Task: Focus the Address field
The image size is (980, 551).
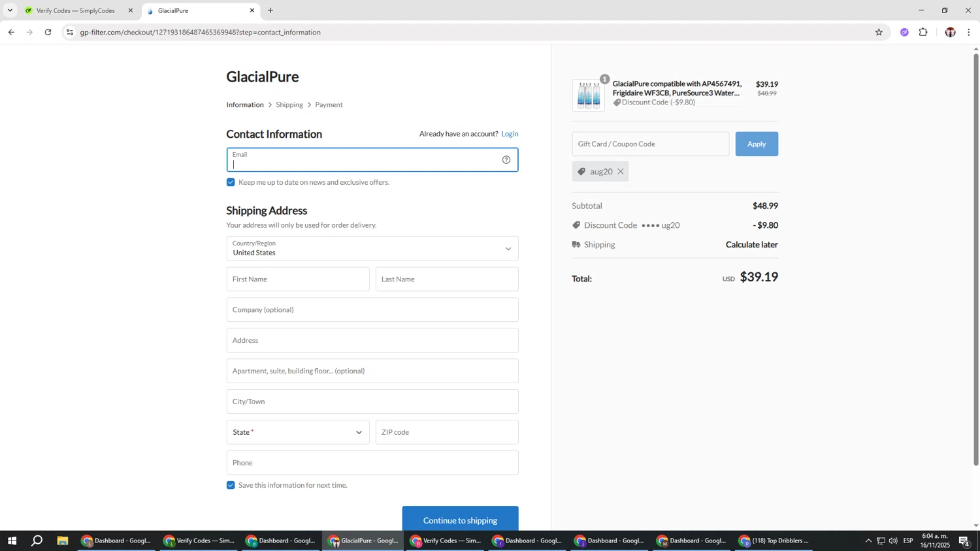Action: point(372,341)
